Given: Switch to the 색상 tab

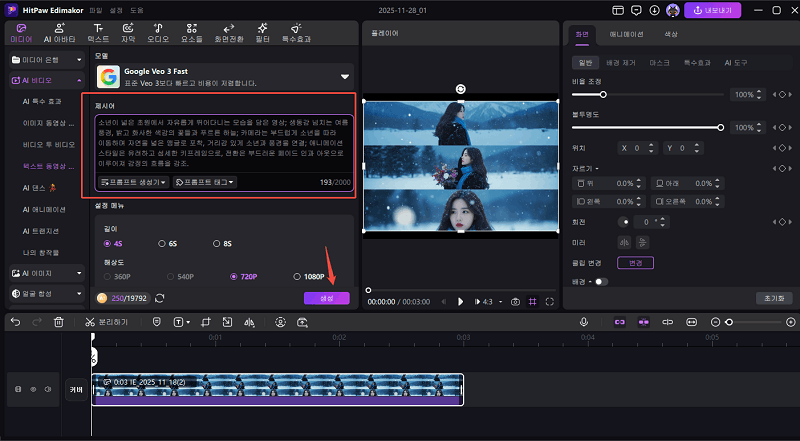Looking at the screenshot, I should 670,34.
